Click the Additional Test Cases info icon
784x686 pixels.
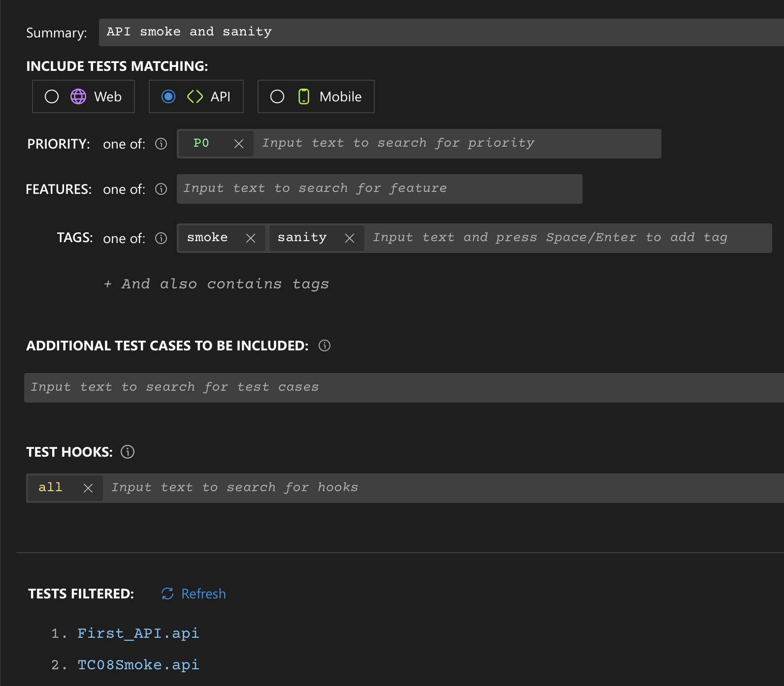[x=325, y=345]
